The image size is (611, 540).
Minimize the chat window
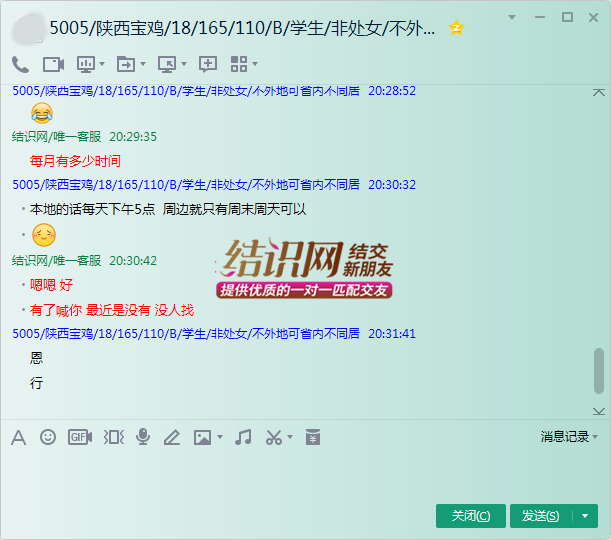tap(540, 17)
